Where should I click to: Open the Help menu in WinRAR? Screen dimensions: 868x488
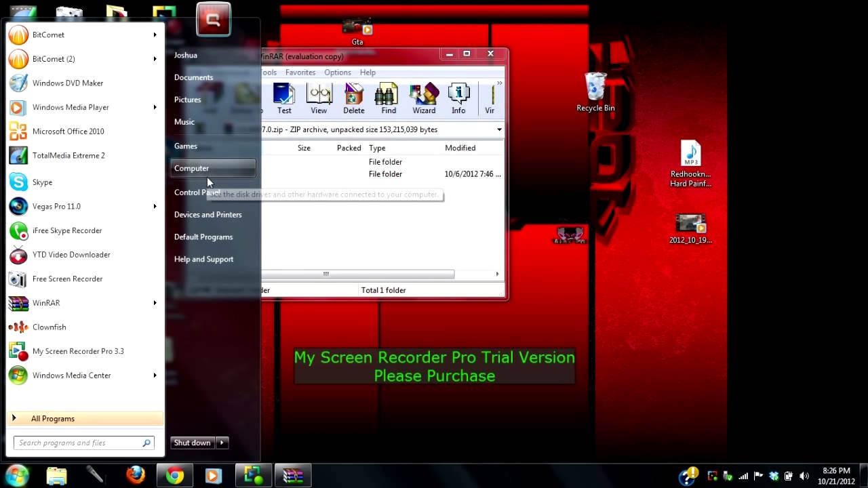368,73
